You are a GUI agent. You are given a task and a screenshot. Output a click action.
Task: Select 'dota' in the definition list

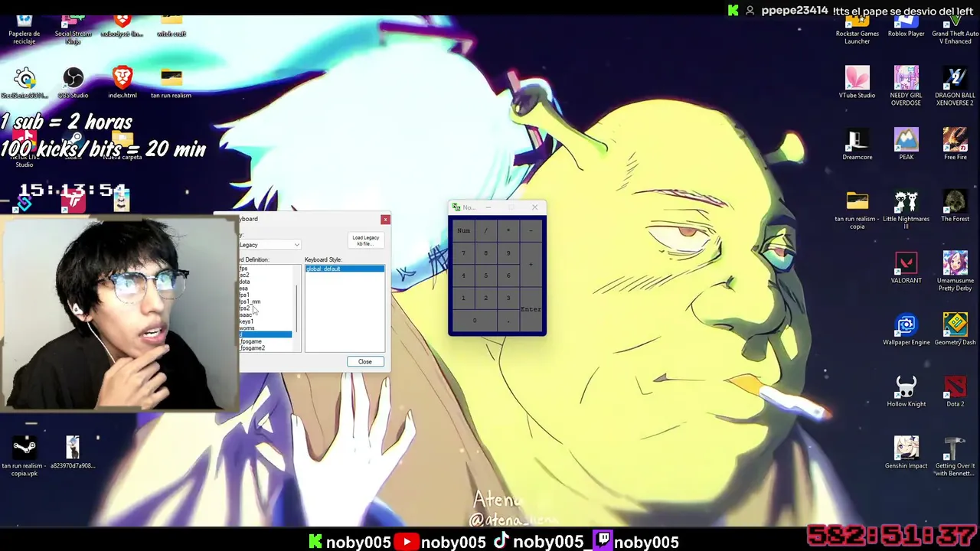[x=265, y=282]
